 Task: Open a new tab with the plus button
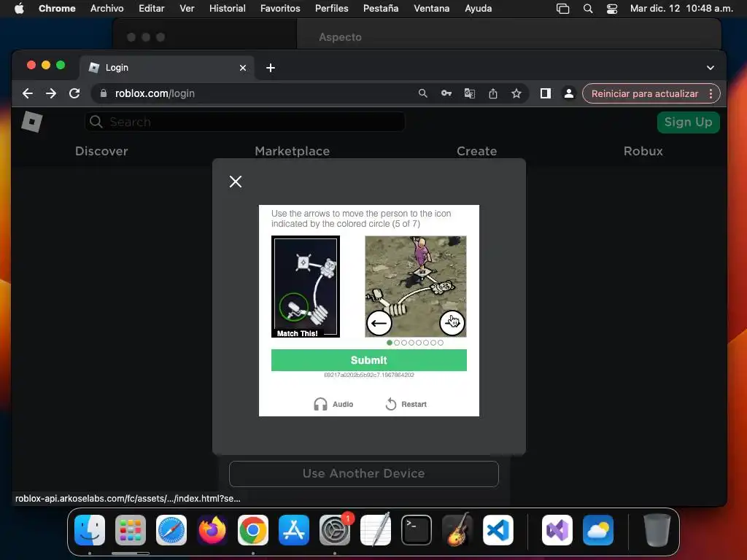pos(271,68)
